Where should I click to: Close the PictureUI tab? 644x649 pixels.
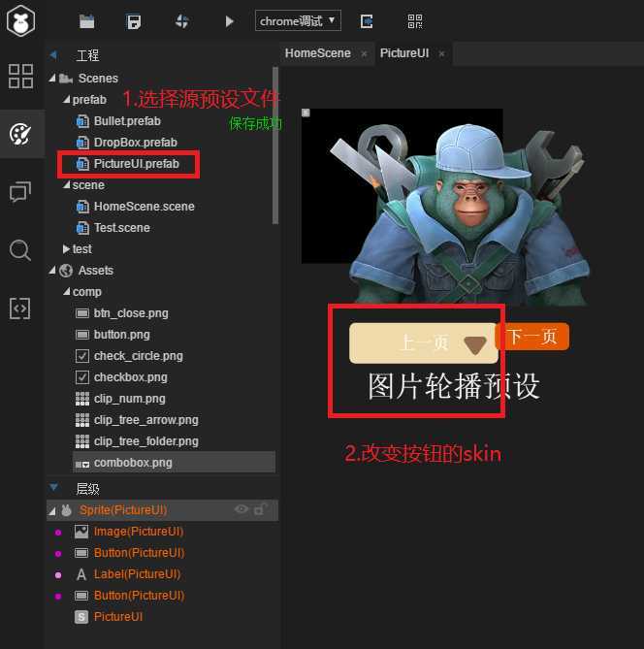(x=441, y=53)
